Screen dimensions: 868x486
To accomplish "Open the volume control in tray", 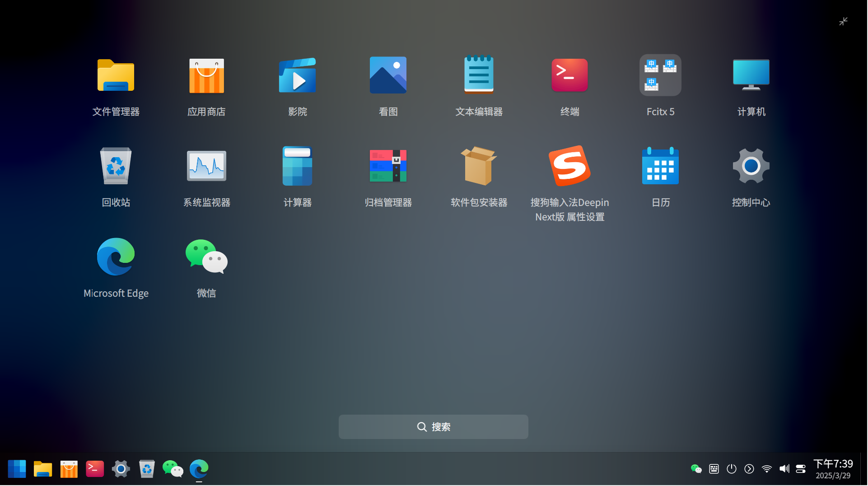I will tap(784, 469).
